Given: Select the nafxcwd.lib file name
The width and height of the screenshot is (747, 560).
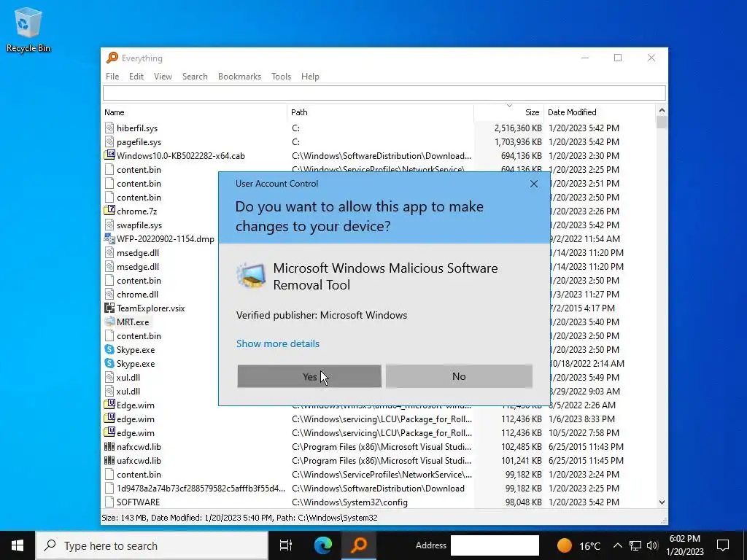Looking at the screenshot, I should click(x=139, y=447).
